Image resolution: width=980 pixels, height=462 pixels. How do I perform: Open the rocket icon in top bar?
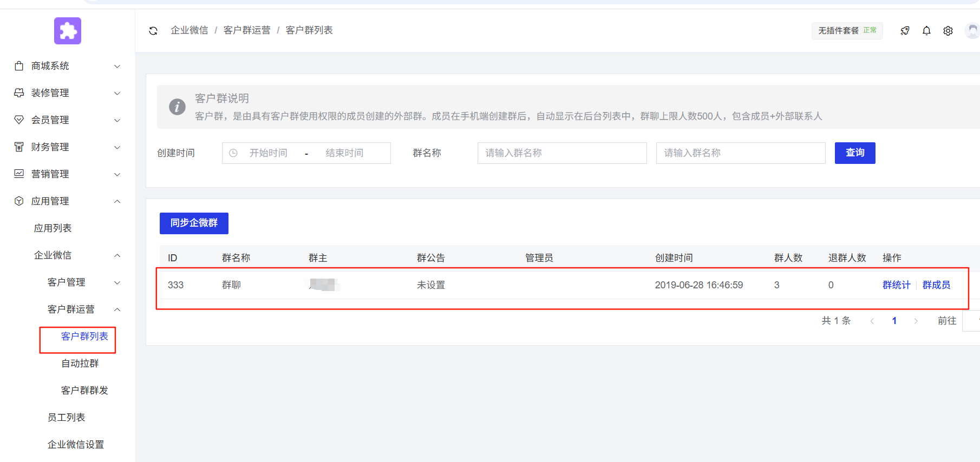click(x=905, y=31)
